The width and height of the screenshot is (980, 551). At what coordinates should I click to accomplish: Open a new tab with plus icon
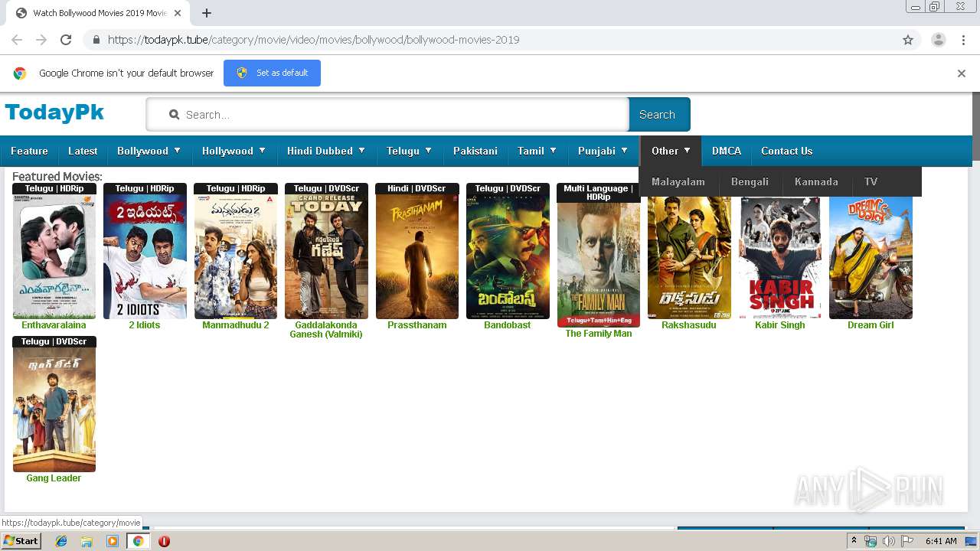[206, 13]
